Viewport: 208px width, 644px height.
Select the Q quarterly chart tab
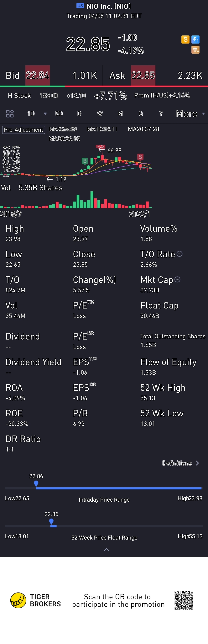pyautogui.click(x=141, y=114)
